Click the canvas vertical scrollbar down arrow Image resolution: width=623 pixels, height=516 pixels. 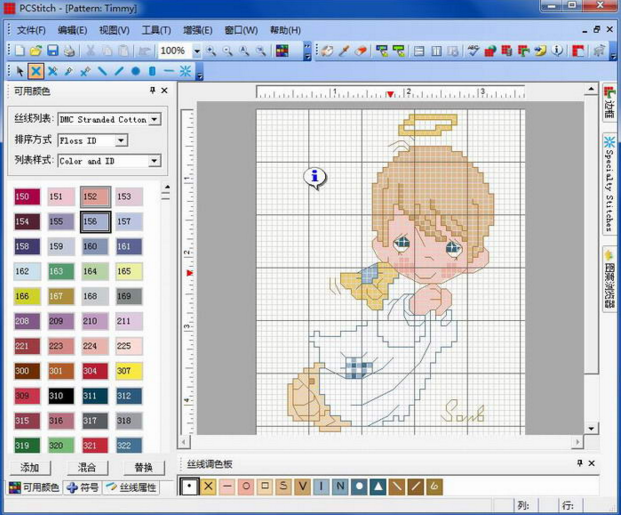[x=592, y=428]
